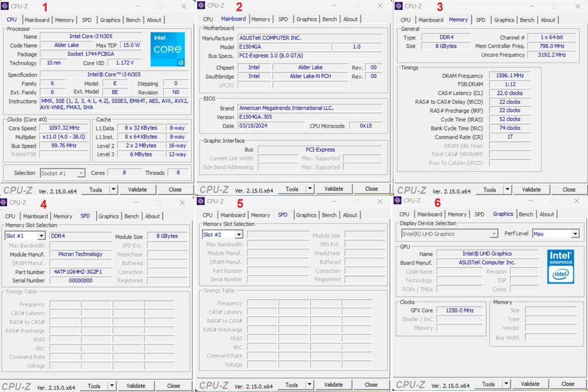The width and height of the screenshot is (588, 392).
Task: Click the CPU-Z app icon in window 4 title bar
Action: [x=4, y=202]
